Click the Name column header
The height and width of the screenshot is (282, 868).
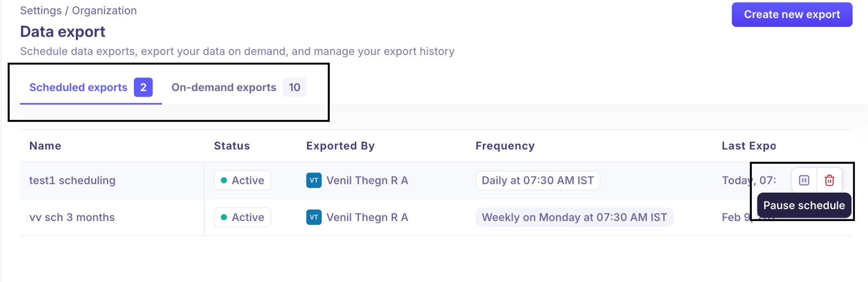point(45,146)
